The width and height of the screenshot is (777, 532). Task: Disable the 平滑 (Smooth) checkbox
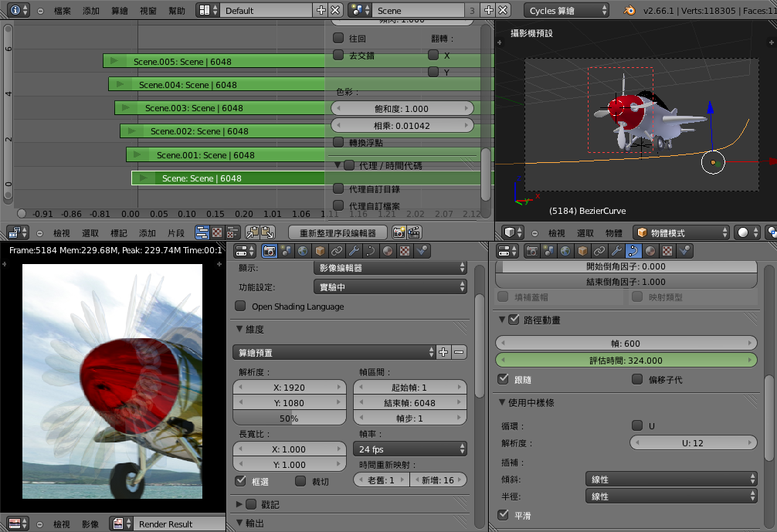504,515
